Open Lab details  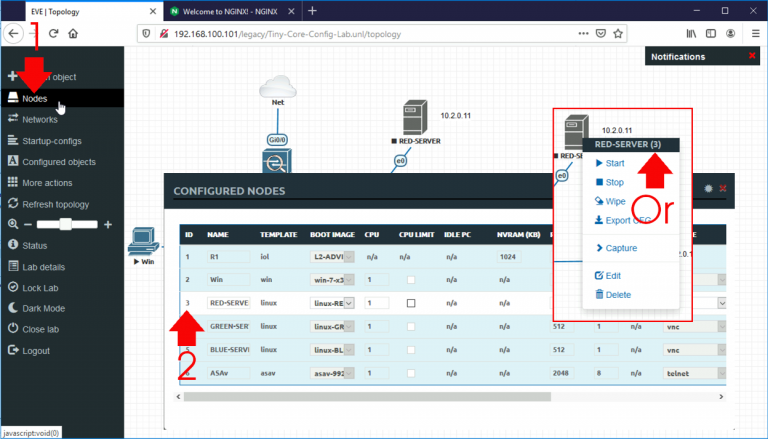43,267
